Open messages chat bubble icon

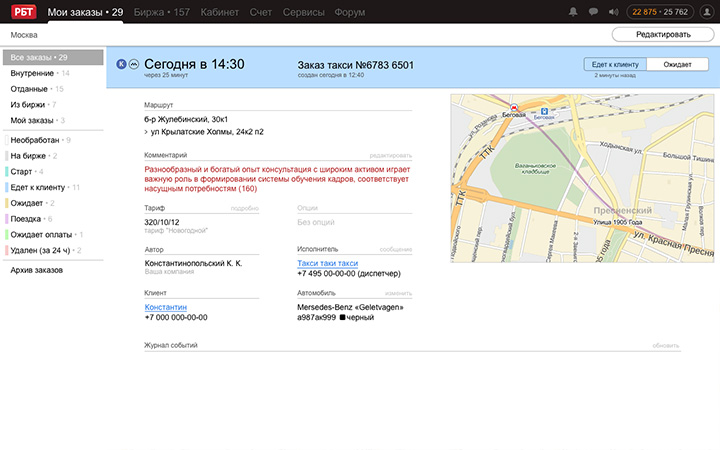point(593,12)
